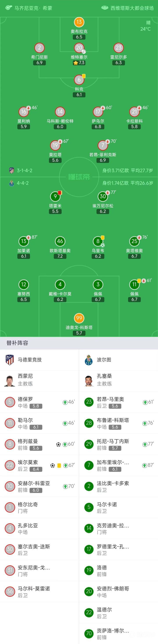Open coach Simeone's profile photo
Viewport: 158px width, 644px height.
10,381
